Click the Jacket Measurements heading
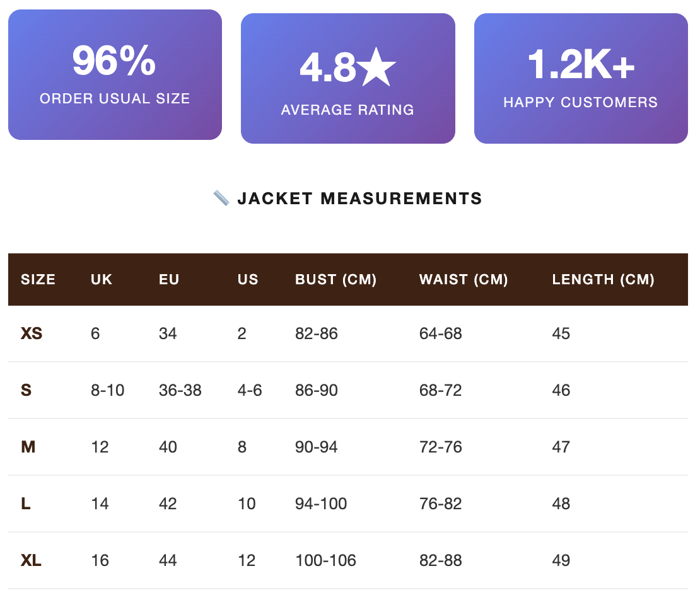Screen dimensions: 700x600 click(x=359, y=199)
